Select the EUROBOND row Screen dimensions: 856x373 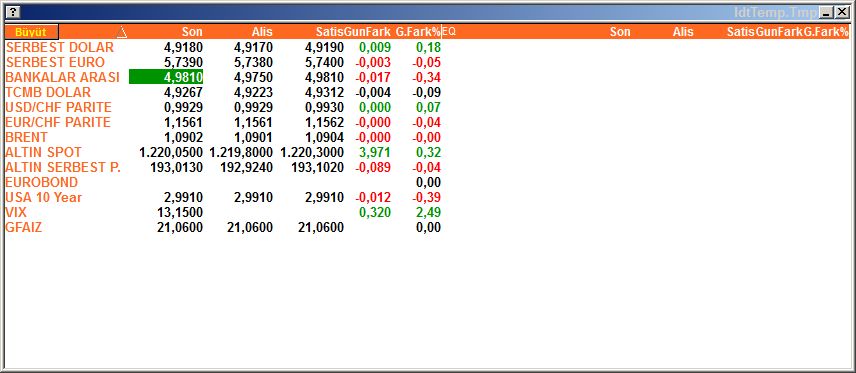pyautogui.click(x=223, y=182)
